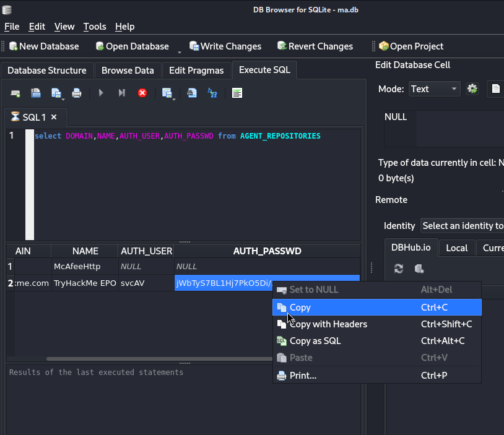Screen dimensions: 504x435
Task: Choose Print... from context menu
Action: [376, 375]
